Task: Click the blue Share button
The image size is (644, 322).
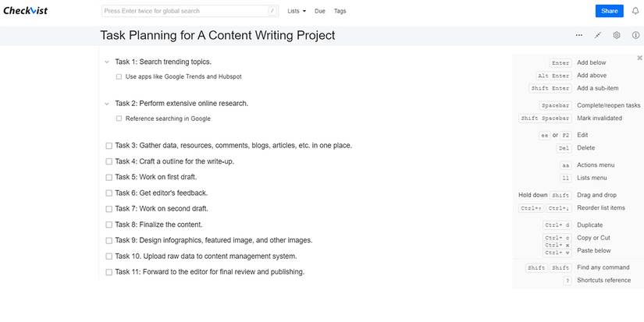Action: click(x=610, y=11)
